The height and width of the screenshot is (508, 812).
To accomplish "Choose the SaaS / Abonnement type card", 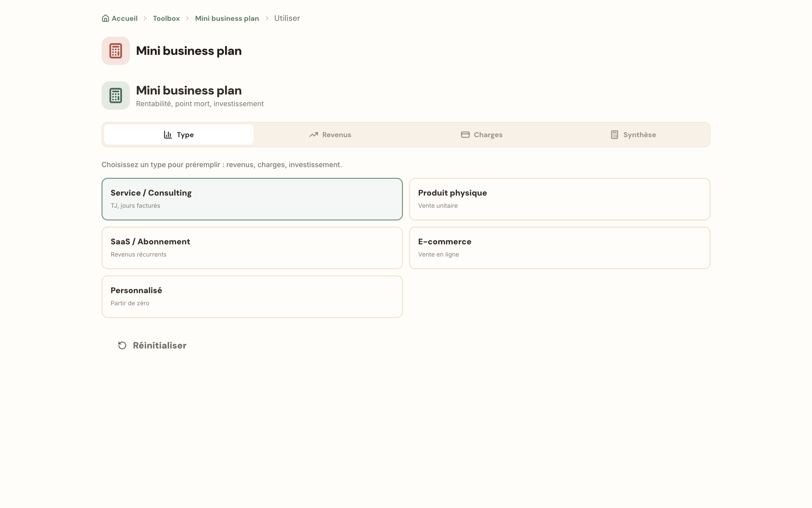I will [252, 248].
